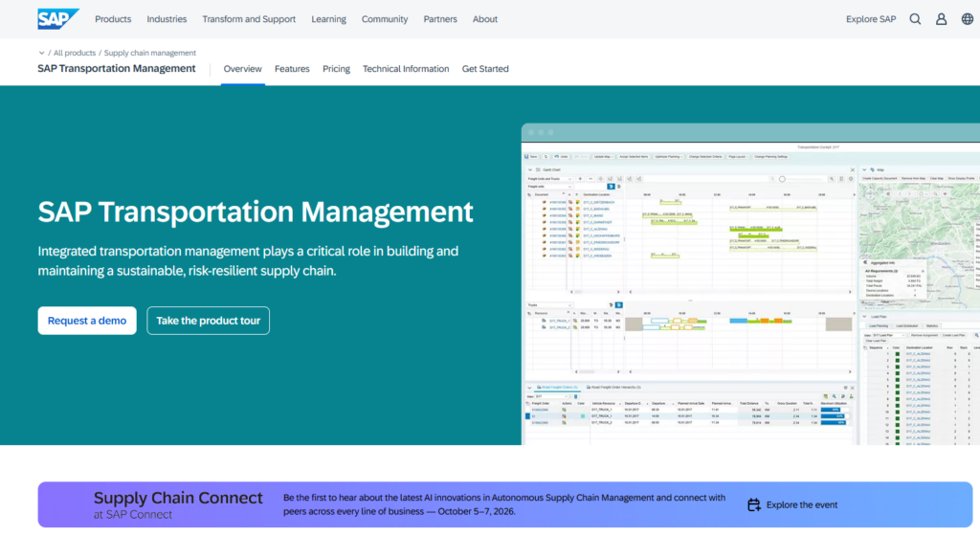Open the Community menu
Screen dimensions: 980x536
point(385,19)
